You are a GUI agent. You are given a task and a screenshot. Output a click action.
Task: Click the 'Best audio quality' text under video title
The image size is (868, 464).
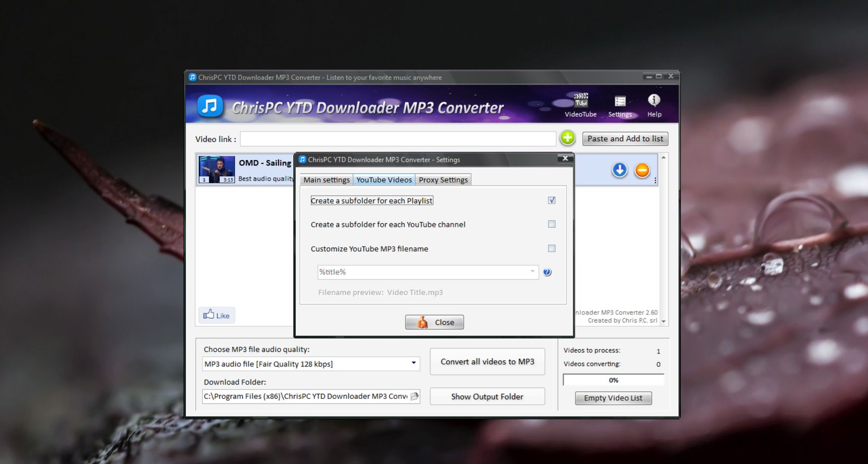pos(266,179)
